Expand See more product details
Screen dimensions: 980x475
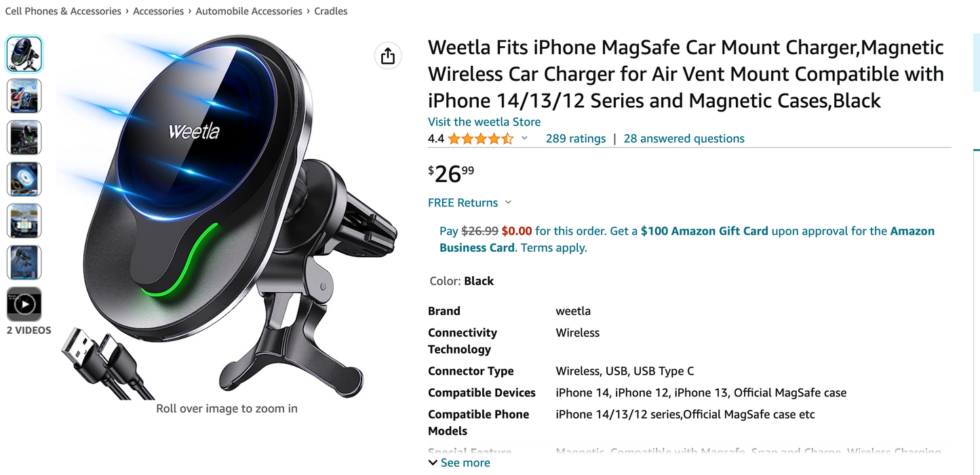click(459, 463)
